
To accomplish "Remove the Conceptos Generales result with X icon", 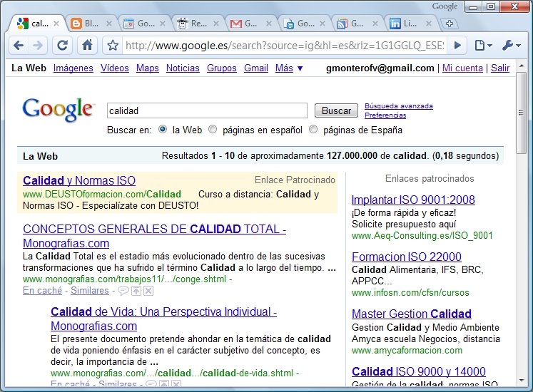I will (148, 290).
